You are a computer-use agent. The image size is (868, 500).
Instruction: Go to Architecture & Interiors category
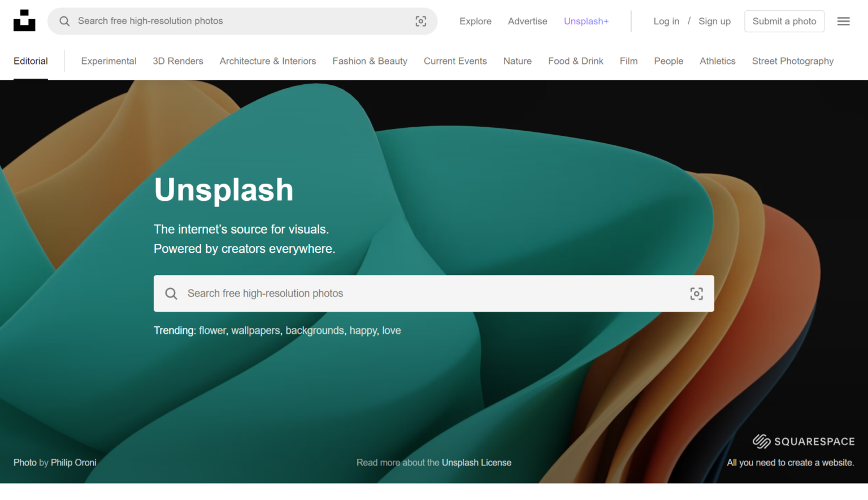[x=268, y=61]
